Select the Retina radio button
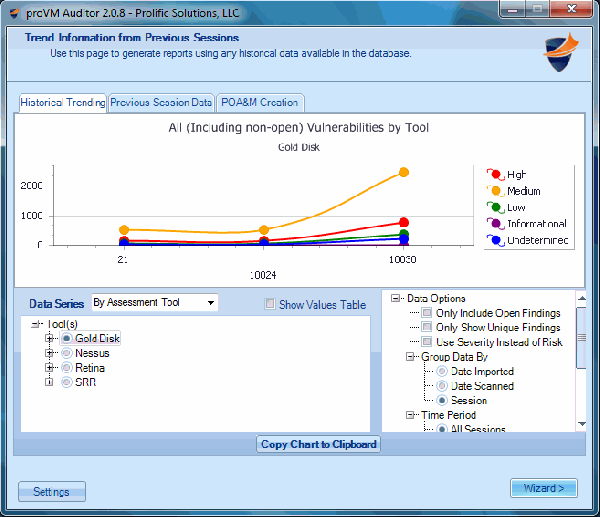Screen dimensions: 600x517 tap(67, 367)
